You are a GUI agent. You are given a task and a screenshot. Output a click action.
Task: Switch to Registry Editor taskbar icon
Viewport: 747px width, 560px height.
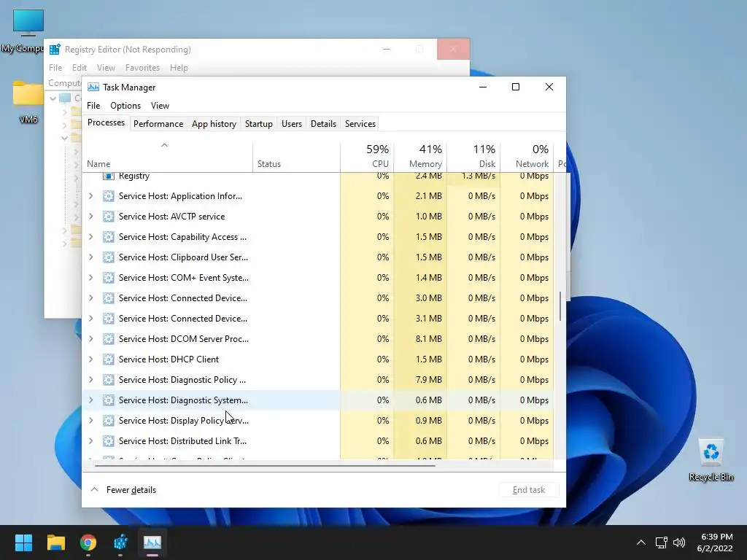click(120, 542)
